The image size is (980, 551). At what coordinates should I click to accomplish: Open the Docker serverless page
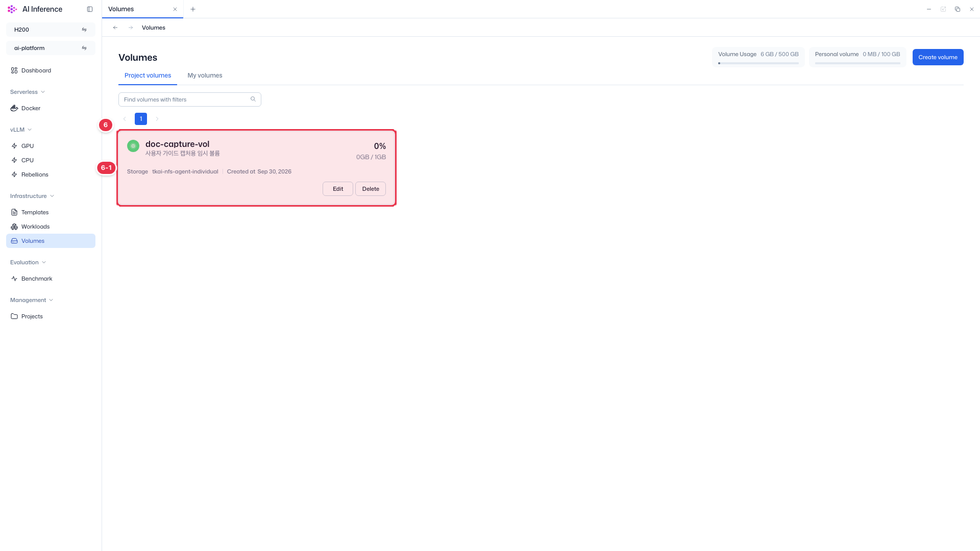click(x=51, y=108)
